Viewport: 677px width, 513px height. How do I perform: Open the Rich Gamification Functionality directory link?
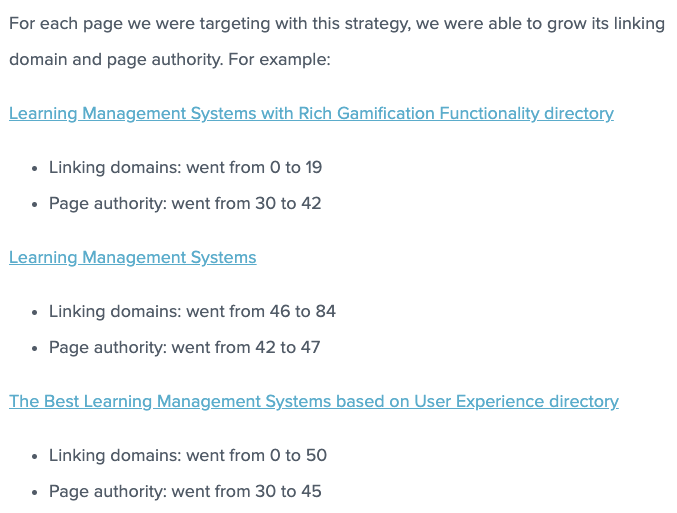(x=311, y=113)
